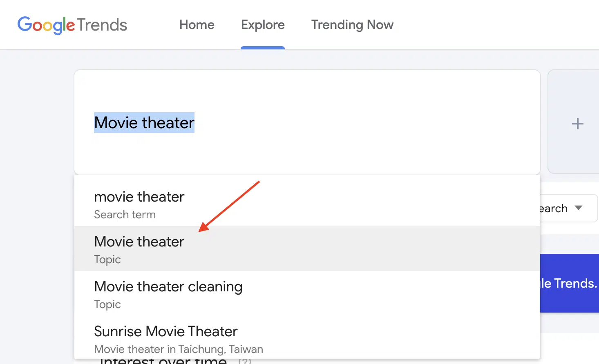Click the blue Trends banner button
The height and width of the screenshot is (364, 599).
570,283
